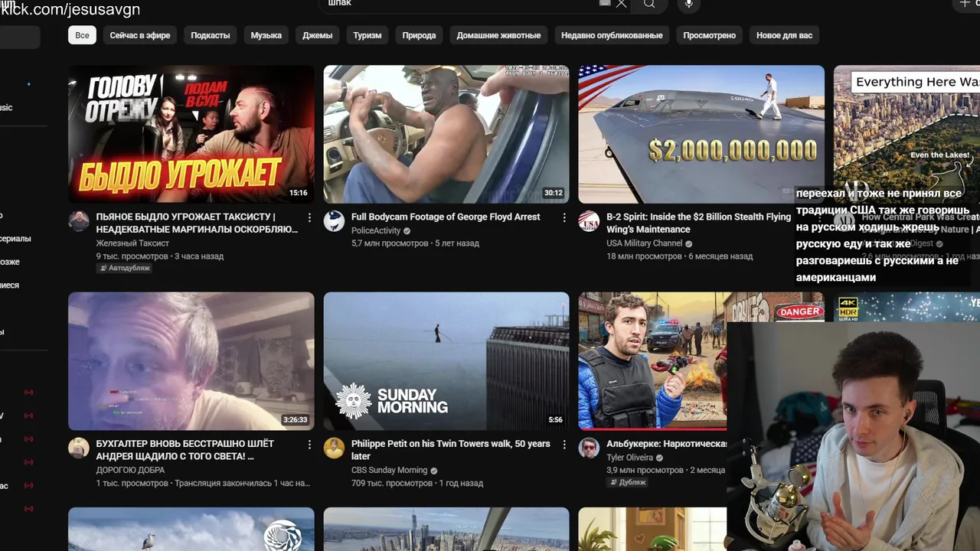The width and height of the screenshot is (980, 551).
Task: Start voice search with the microphone icon
Action: [688, 5]
